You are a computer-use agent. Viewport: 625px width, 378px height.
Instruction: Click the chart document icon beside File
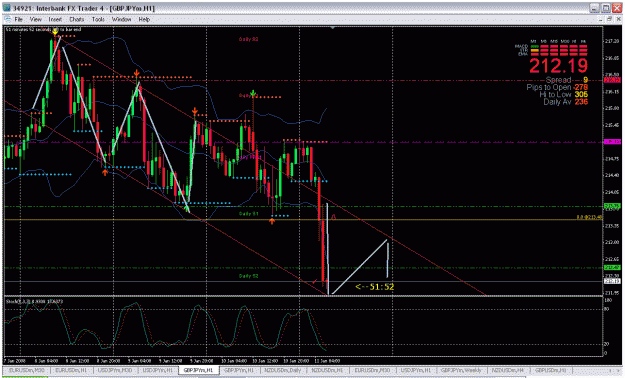8,19
